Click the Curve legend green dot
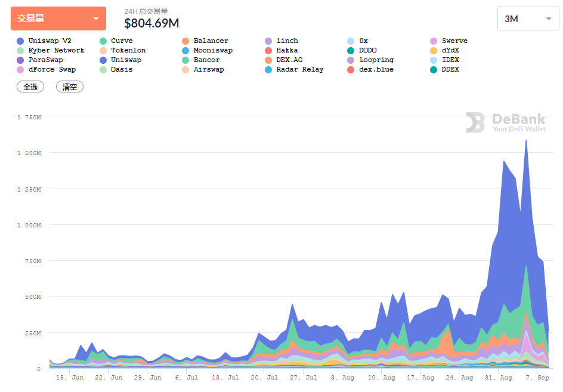The width and height of the screenshot is (563, 392). click(103, 41)
